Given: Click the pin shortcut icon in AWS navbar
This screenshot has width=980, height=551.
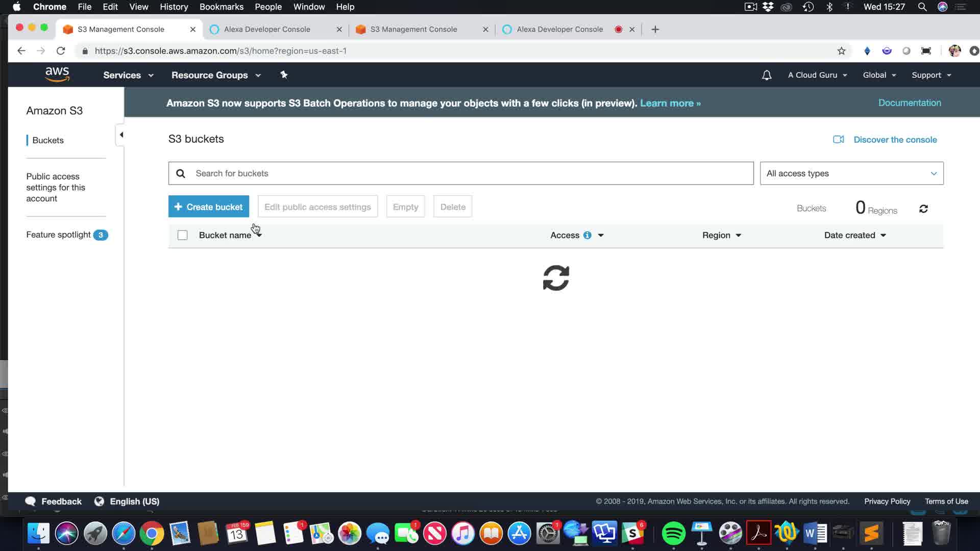Looking at the screenshot, I should (284, 75).
